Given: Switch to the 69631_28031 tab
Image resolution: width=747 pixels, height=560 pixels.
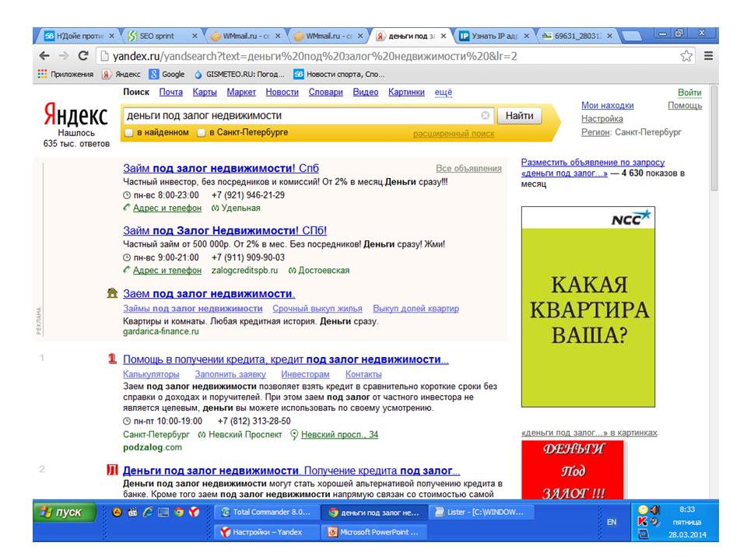Looking at the screenshot, I should [x=577, y=36].
